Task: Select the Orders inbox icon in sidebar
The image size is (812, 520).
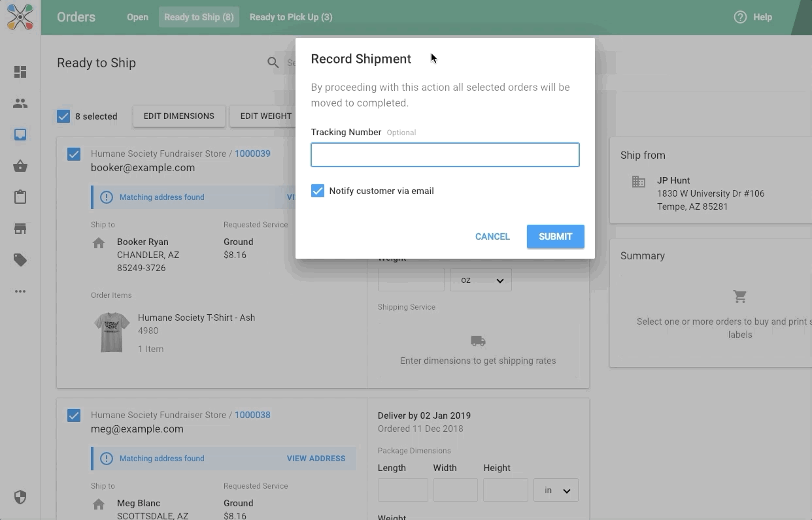Action: (20, 135)
